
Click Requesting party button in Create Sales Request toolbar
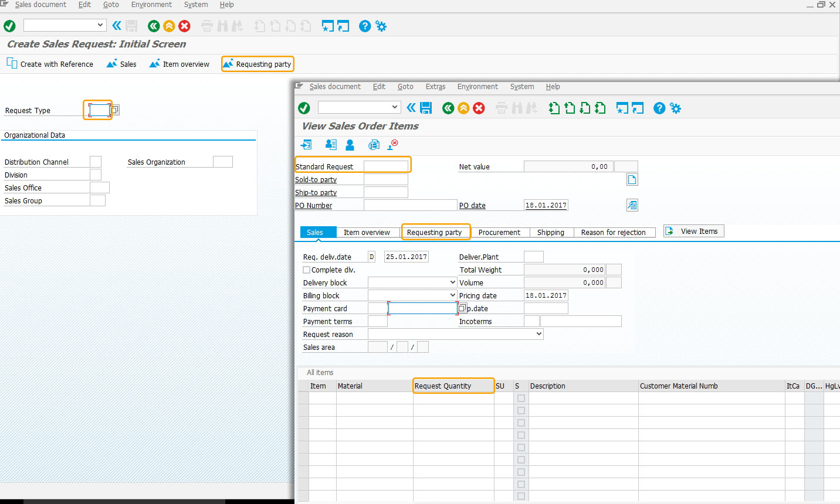click(x=258, y=64)
